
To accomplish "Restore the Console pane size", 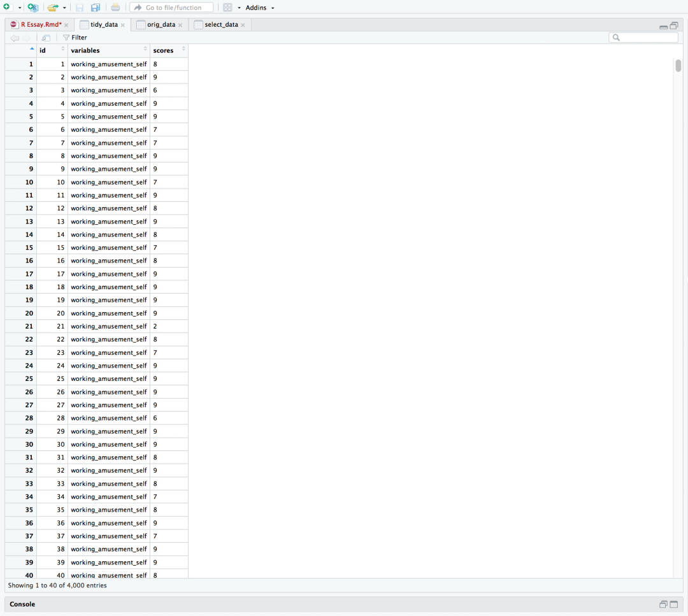I will click(x=663, y=604).
